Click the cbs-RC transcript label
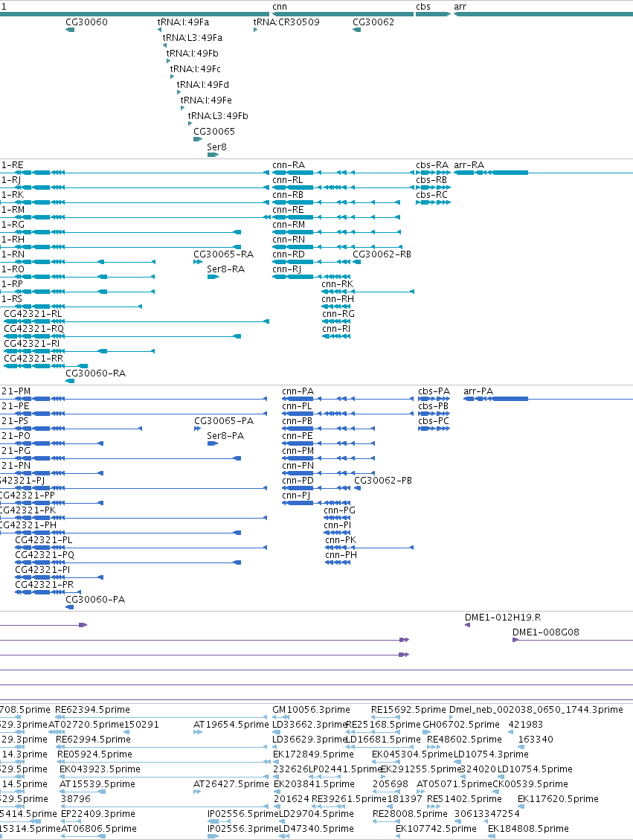This screenshot has width=633, height=840. 432,194
